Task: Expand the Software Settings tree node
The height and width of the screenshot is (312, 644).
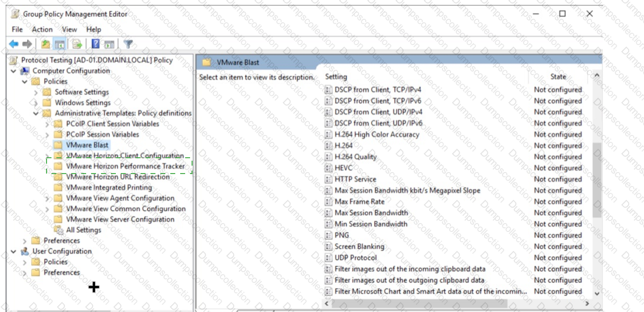Action: pos(36,92)
